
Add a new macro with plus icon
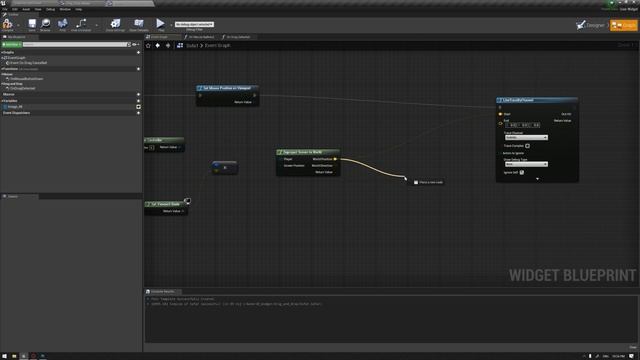click(x=138, y=94)
